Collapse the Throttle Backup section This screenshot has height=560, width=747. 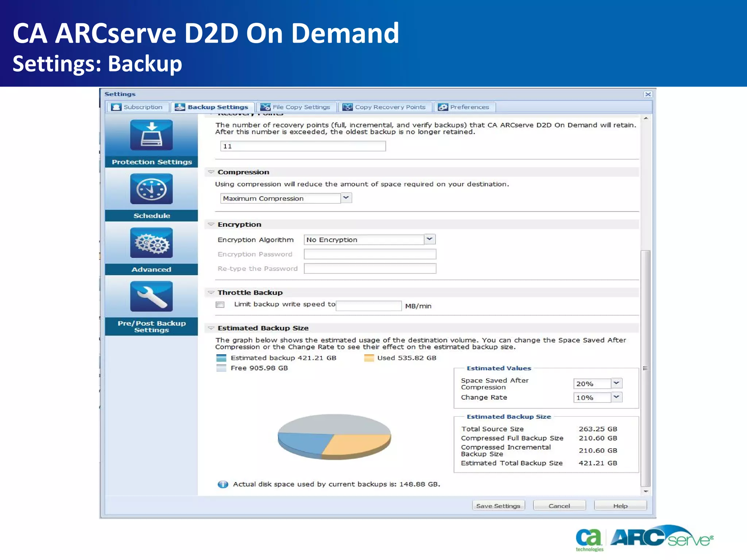pos(211,292)
